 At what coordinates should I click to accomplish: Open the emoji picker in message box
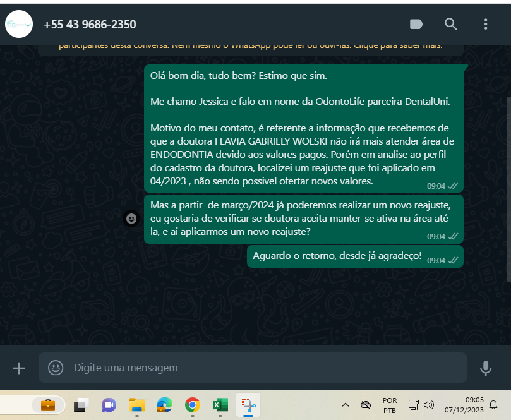56,368
